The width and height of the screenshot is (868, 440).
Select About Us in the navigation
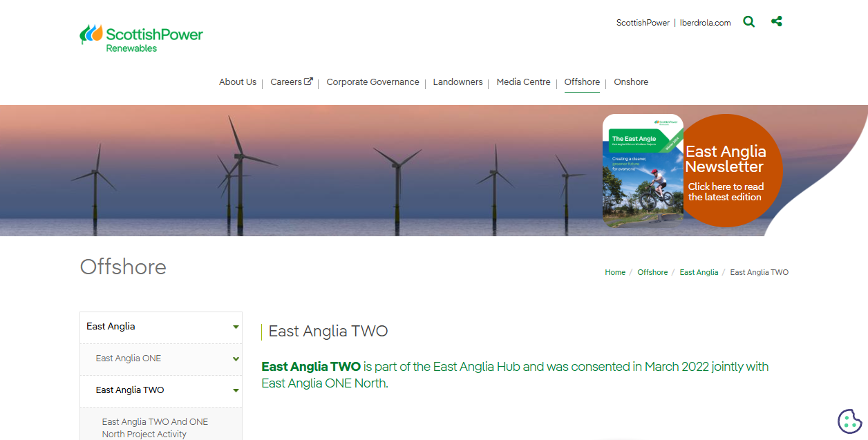[x=238, y=82]
